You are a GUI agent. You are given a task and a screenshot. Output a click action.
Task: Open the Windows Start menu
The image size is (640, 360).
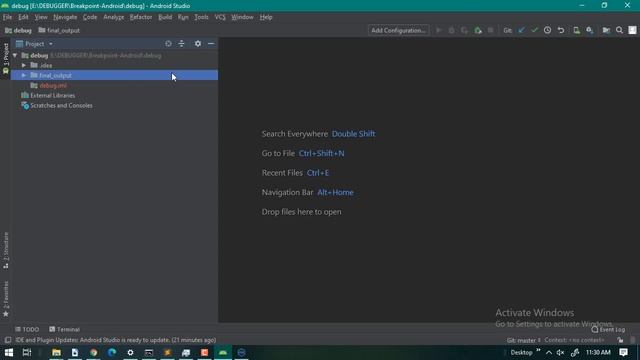click(9, 352)
